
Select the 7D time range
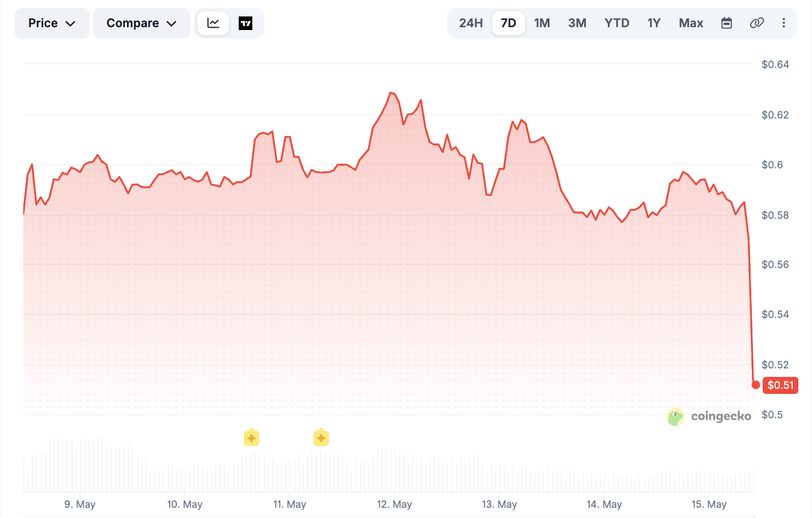click(508, 23)
